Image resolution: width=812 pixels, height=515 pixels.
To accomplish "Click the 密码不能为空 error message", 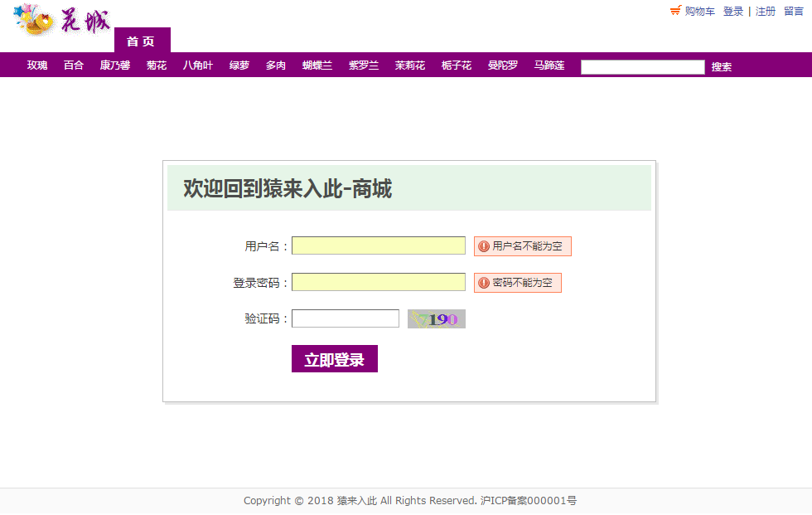I will point(518,283).
